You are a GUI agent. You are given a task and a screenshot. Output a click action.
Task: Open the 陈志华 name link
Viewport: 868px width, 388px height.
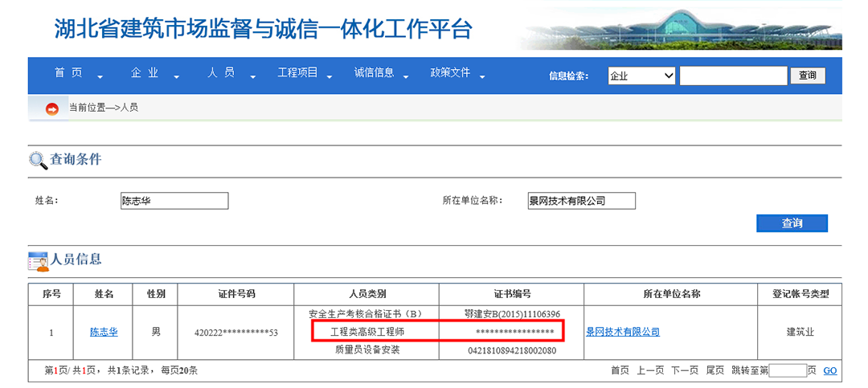pos(104,332)
